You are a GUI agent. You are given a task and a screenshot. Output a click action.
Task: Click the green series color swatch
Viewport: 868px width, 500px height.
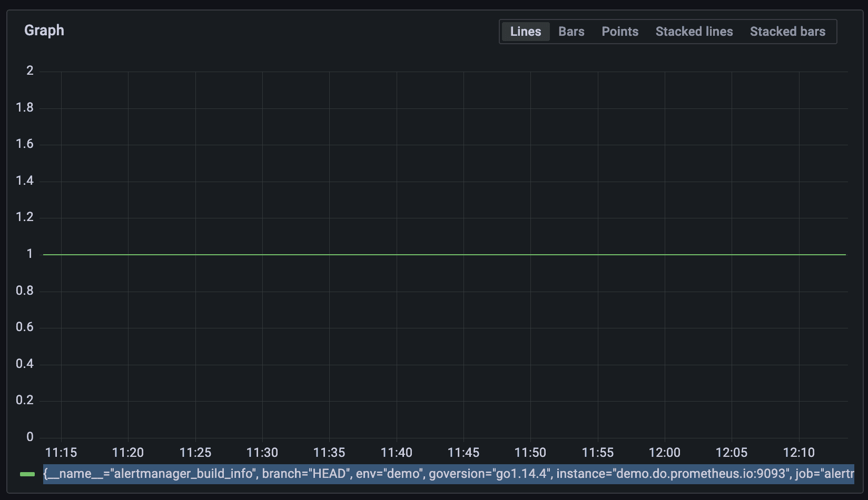(x=26, y=474)
